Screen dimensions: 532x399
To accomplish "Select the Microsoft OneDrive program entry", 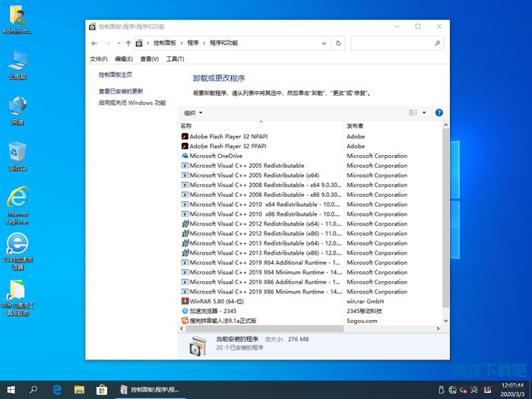I will [x=215, y=156].
